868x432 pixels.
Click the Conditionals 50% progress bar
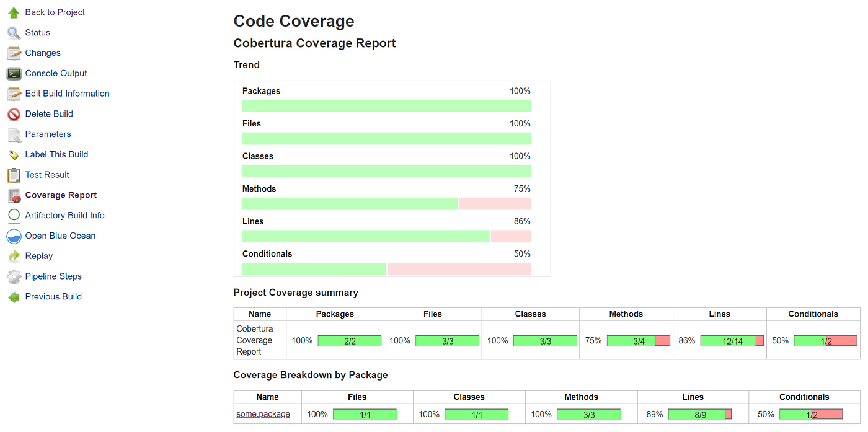pos(386,268)
